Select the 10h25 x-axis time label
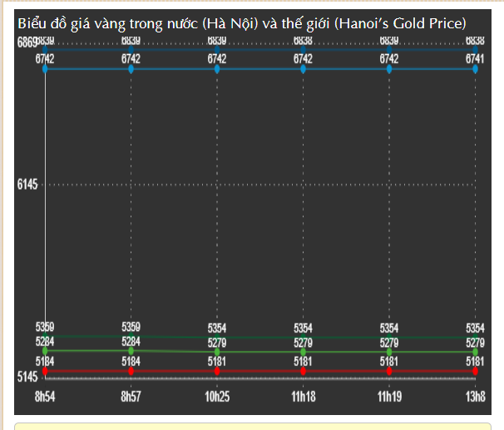Viewport: 504px width, 430px height. pyautogui.click(x=217, y=398)
